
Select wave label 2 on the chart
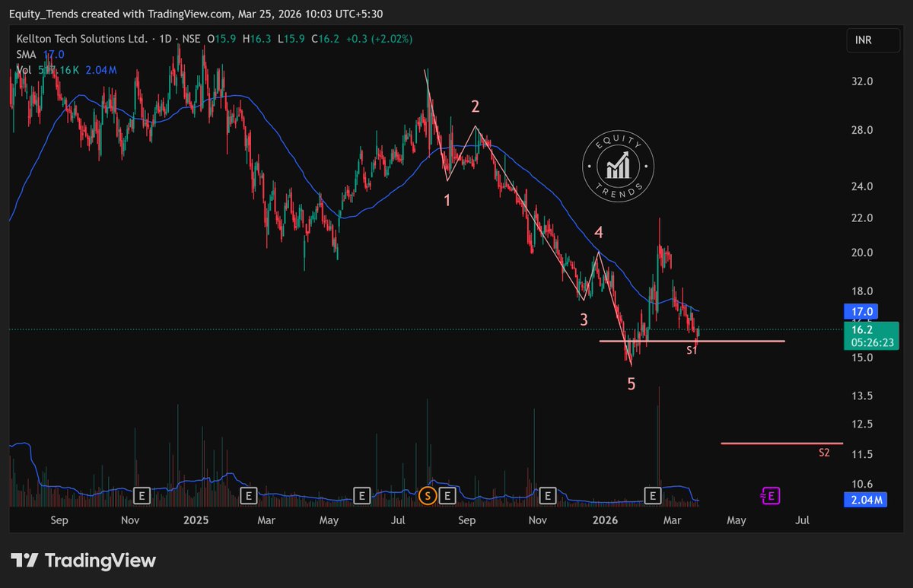475,106
